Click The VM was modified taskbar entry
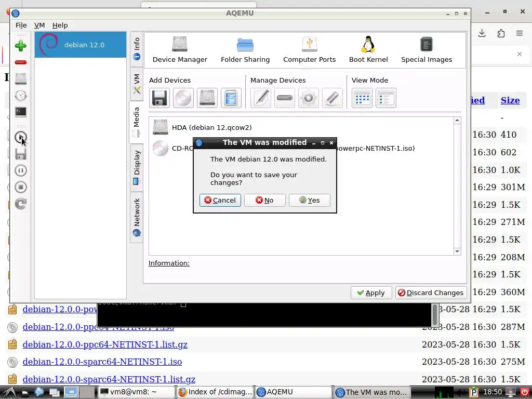 [x=372, y=392]
